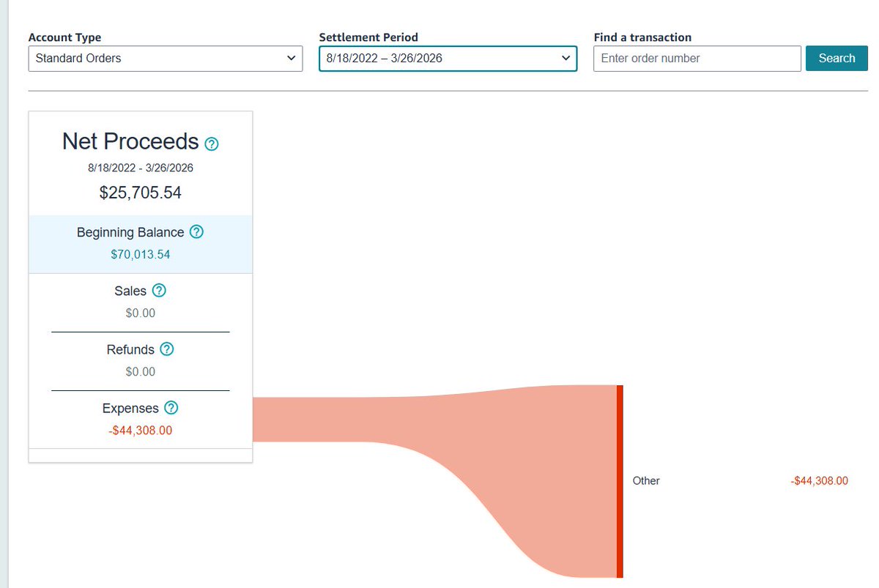879x588 pixels.
Task: Click the Sales help icon
Action: pos(159,291)
